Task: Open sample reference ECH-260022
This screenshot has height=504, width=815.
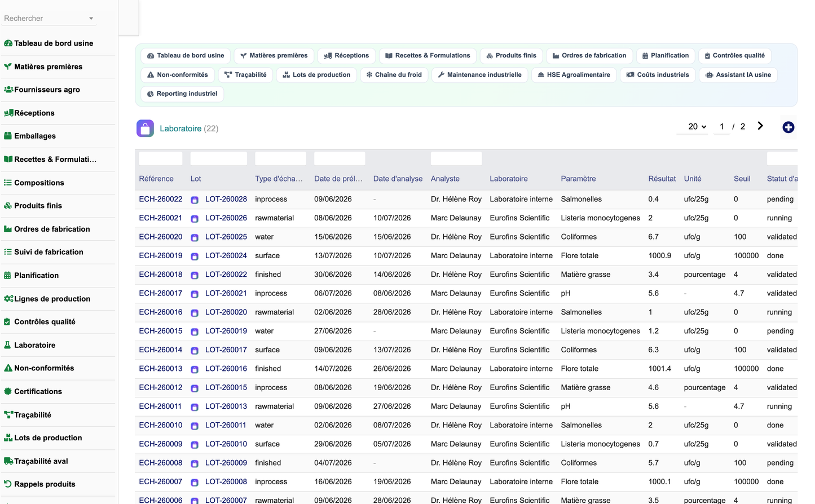Action: coord(161,199)
